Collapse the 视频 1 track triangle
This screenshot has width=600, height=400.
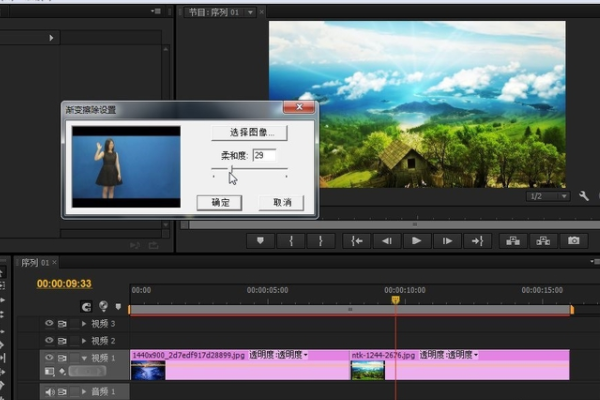click(84, 358)
